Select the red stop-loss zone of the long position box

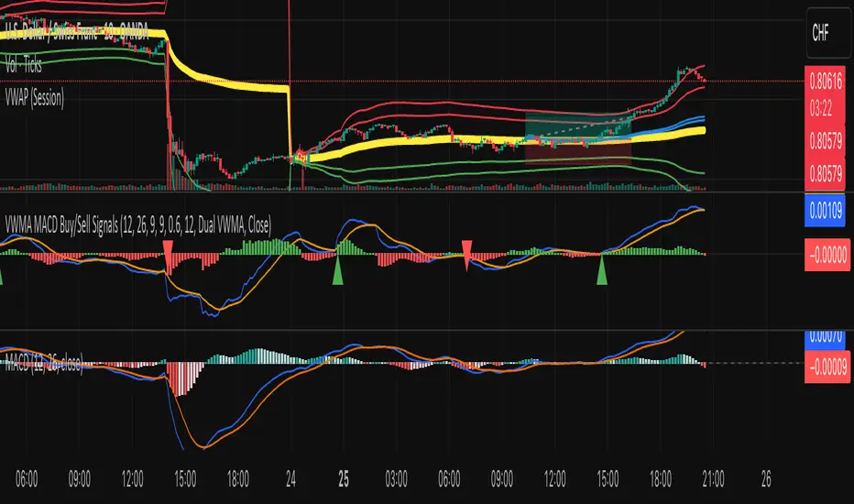(x=578, y=151)
